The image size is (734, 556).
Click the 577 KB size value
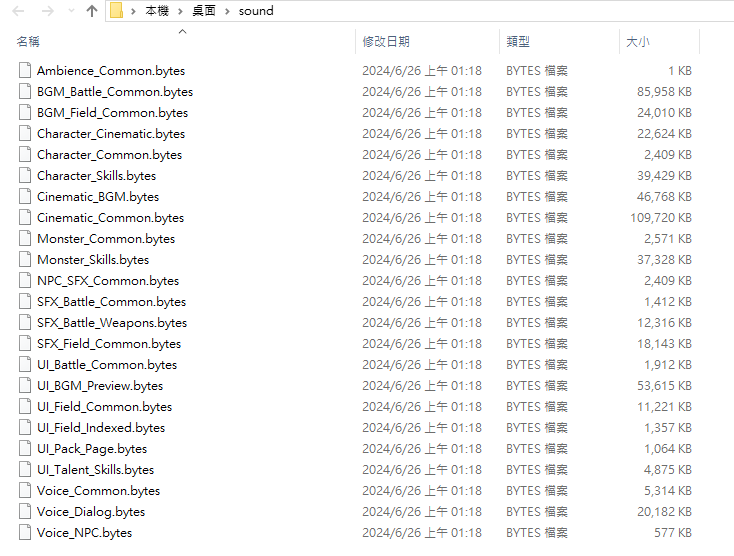pyautogui.click(x=673, y=533)
